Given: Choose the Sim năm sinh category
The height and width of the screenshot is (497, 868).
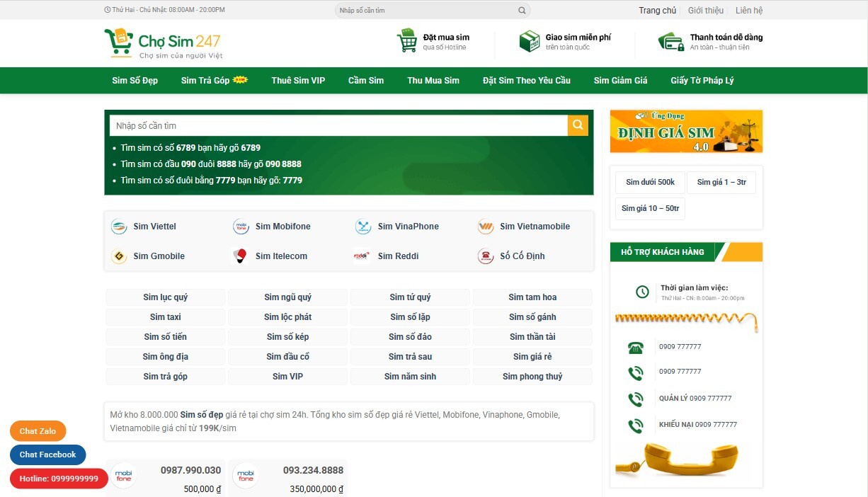Looking at the screenshot, I should click(410, 377).
